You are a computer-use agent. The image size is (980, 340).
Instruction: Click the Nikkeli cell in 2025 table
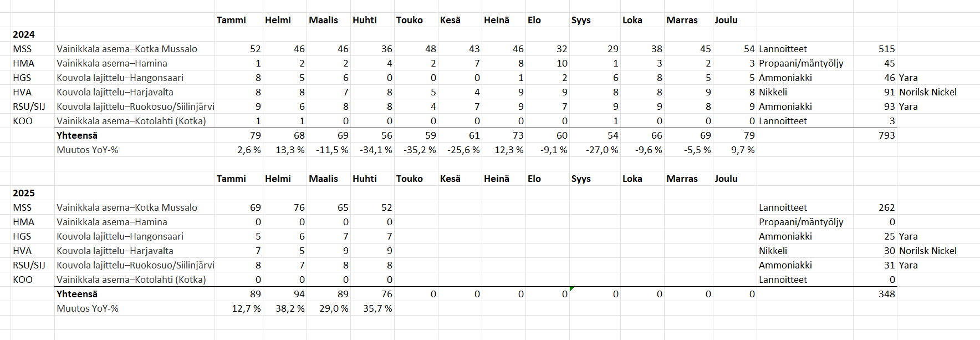(x=773, y=251)
